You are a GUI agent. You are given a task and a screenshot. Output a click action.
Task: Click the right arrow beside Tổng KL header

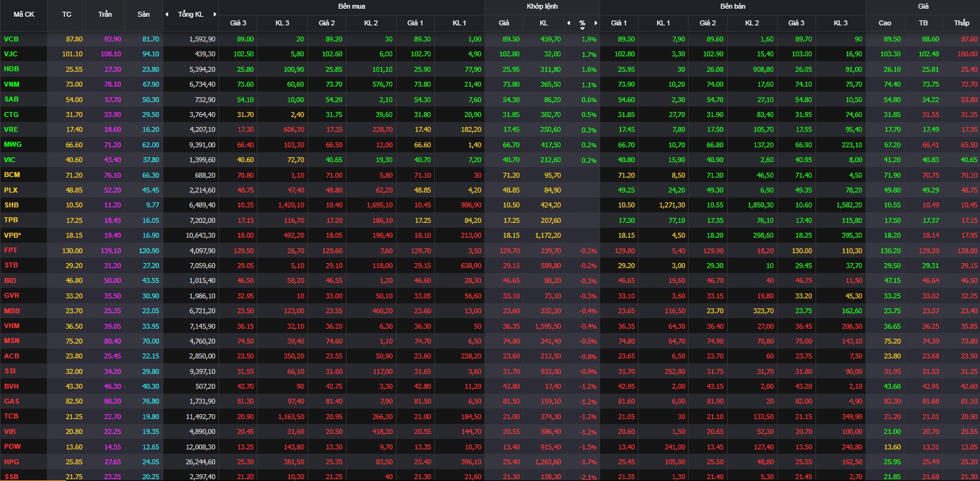215,14
